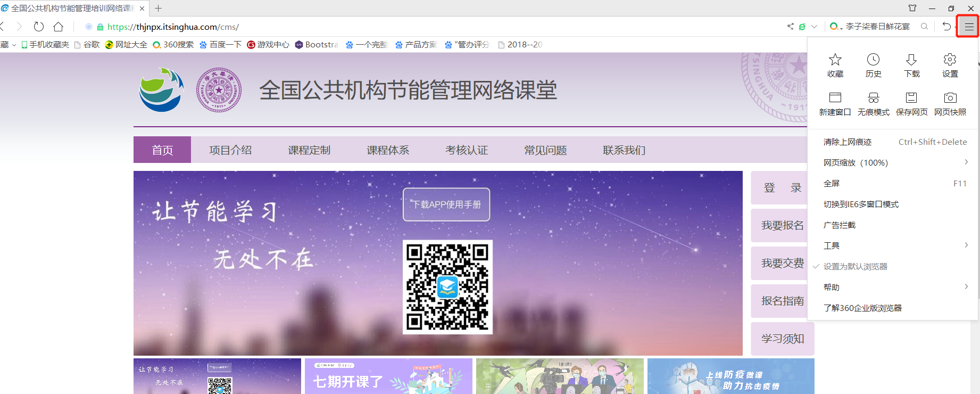This screenshot has width=980, height=394.
Task: Switch to 首页 navigation tab
Action: pyautogui.click(x=162, y=150)
